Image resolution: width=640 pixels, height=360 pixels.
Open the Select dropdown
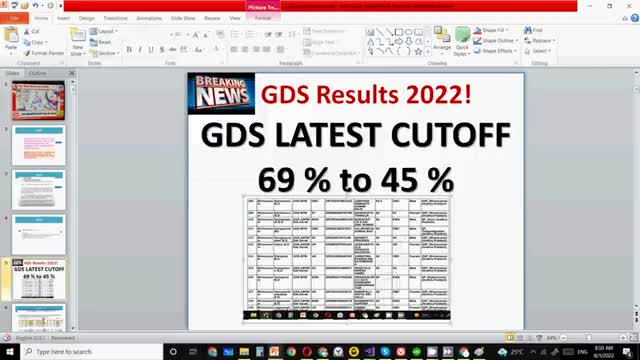[x=538, y=51]
